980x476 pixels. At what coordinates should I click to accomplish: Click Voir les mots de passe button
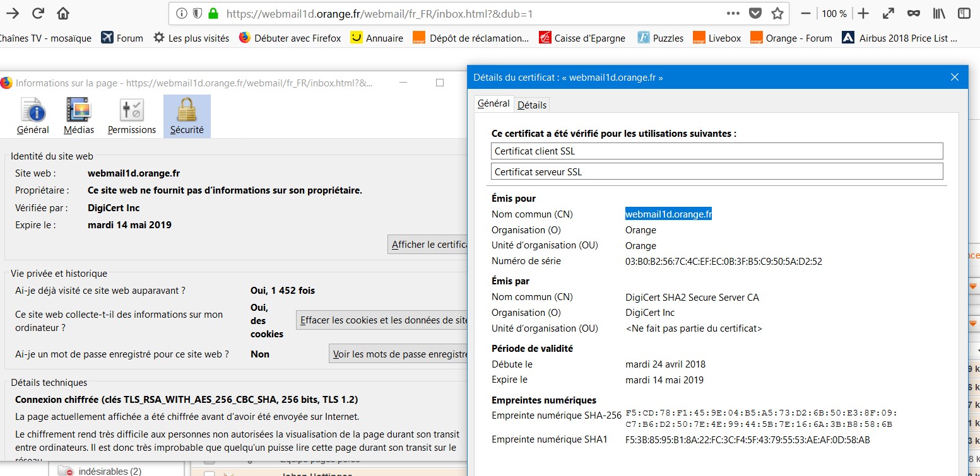tap(399, 354)
